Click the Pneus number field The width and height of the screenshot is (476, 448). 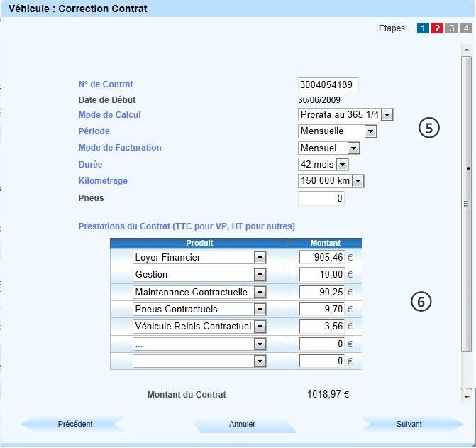(x=321, y=199)
